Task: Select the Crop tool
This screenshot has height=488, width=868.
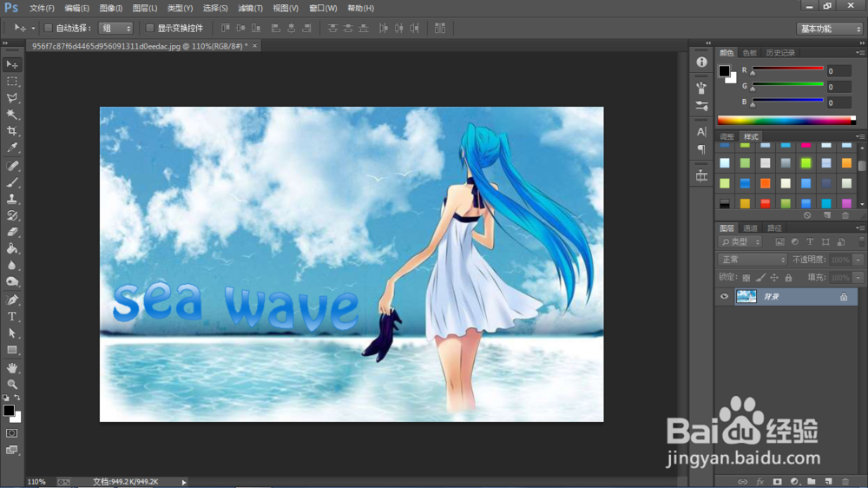Action: point(11,131)
